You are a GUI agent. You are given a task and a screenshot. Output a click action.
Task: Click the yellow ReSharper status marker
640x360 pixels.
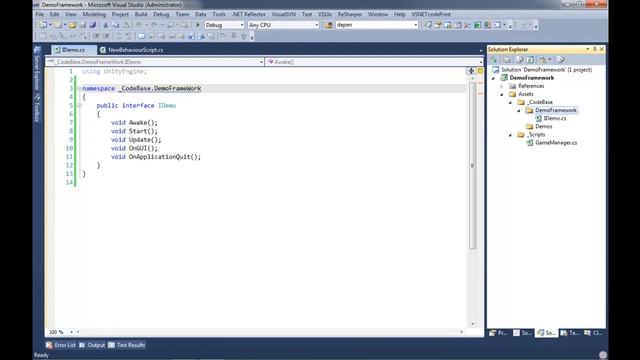pos(480,71)
